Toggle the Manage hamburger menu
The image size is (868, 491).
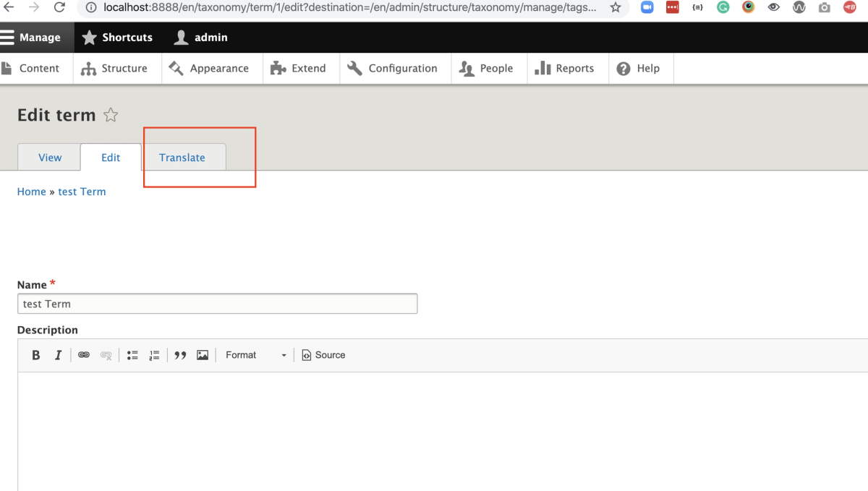31,38
